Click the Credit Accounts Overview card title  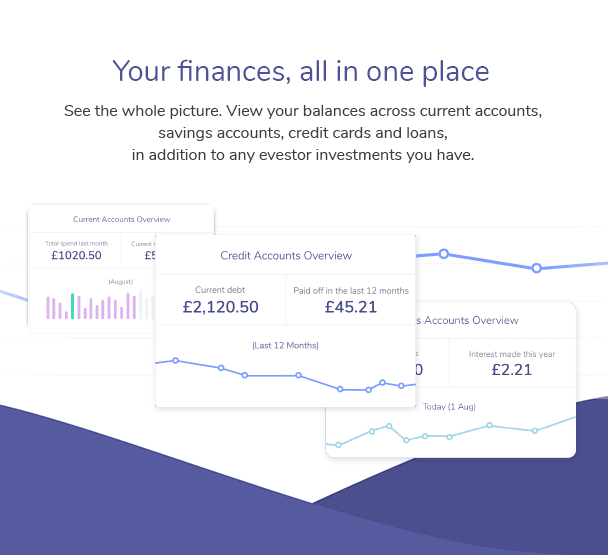(286, 256)
